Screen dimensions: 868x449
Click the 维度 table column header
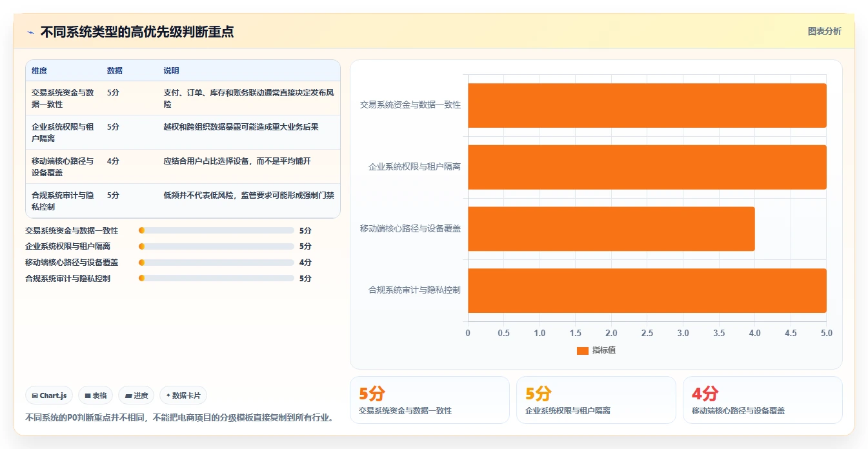click(x=39, y=71)
